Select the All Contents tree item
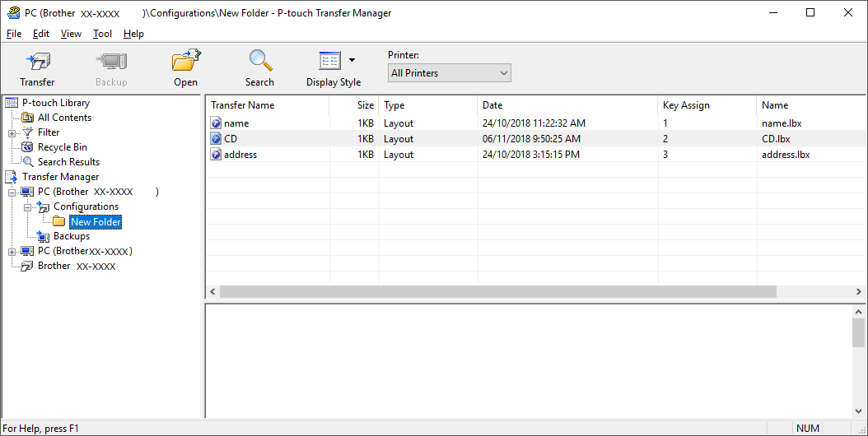This screenshot has width=868, height=436. [x=64, y=118]
